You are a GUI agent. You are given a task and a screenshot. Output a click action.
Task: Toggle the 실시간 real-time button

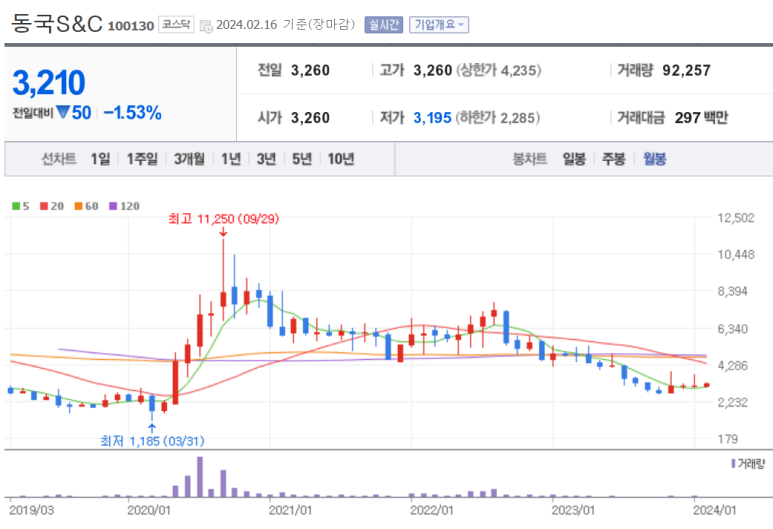tap(384, 25)
